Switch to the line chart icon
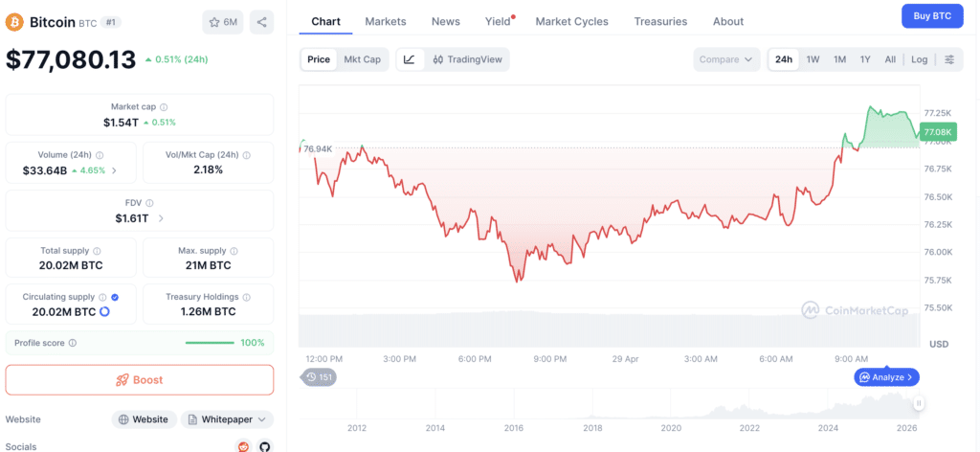This screenshot has width=980, height=452. (x=410, y=59)
